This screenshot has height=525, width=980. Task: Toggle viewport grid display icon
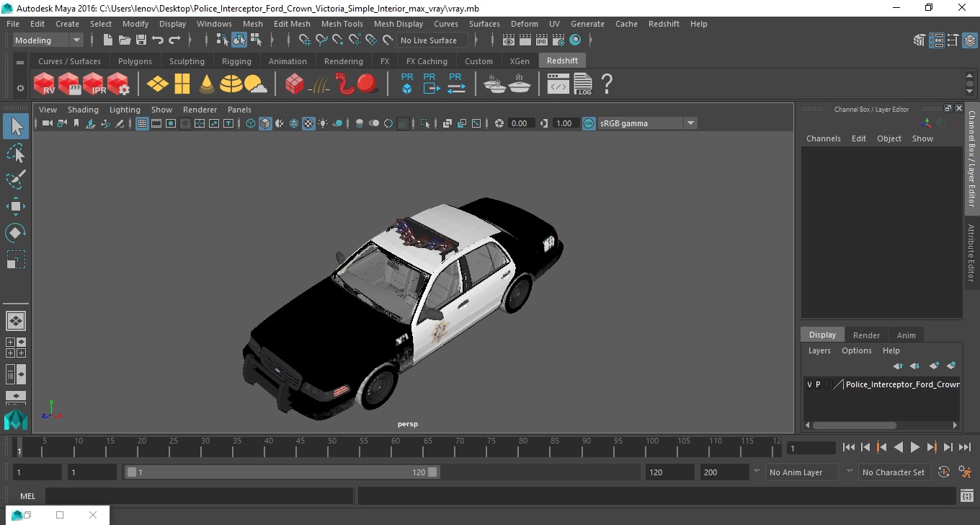coord(142,123)
